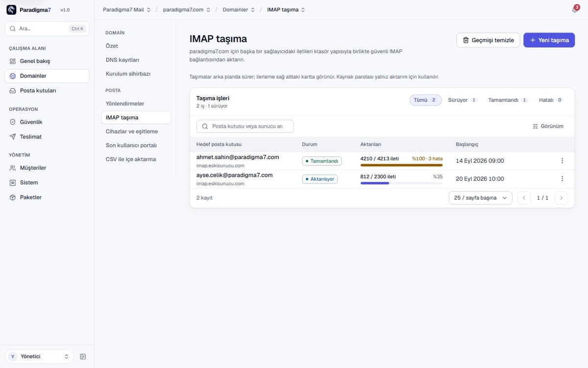Open Domainler in sidebar
This screenshot has height=368, width=588.
click(47, 76)
